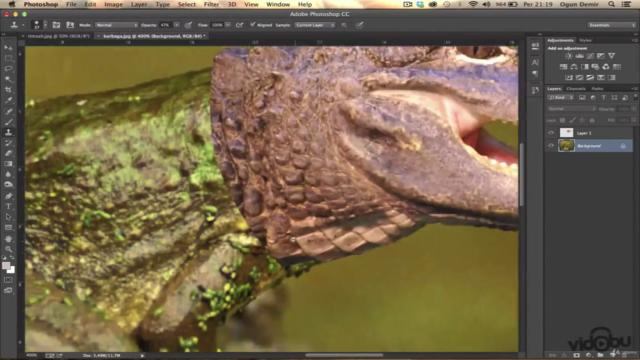640x360 pixels.
Task: Select the Zoom tool
Action: point(8,249)
